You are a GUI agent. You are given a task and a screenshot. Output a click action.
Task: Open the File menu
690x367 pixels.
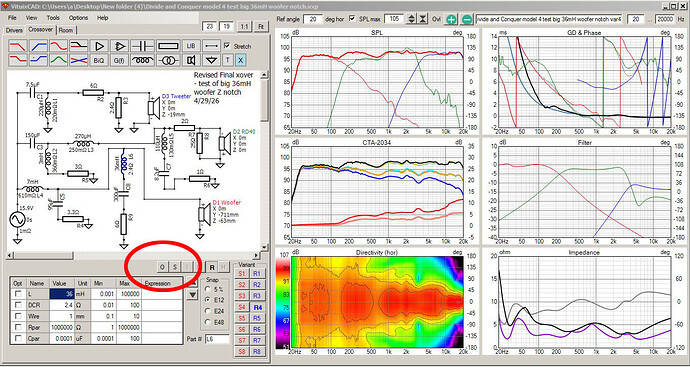[12, 18]
